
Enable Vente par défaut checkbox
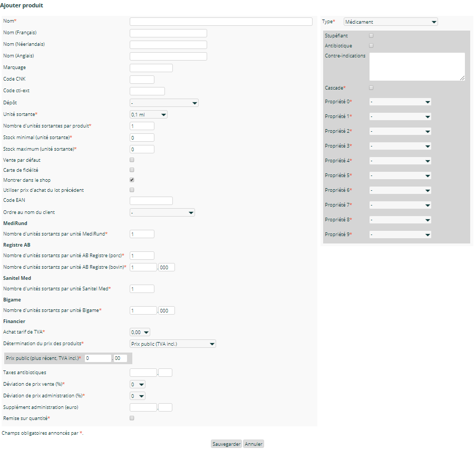pos(132,160)
